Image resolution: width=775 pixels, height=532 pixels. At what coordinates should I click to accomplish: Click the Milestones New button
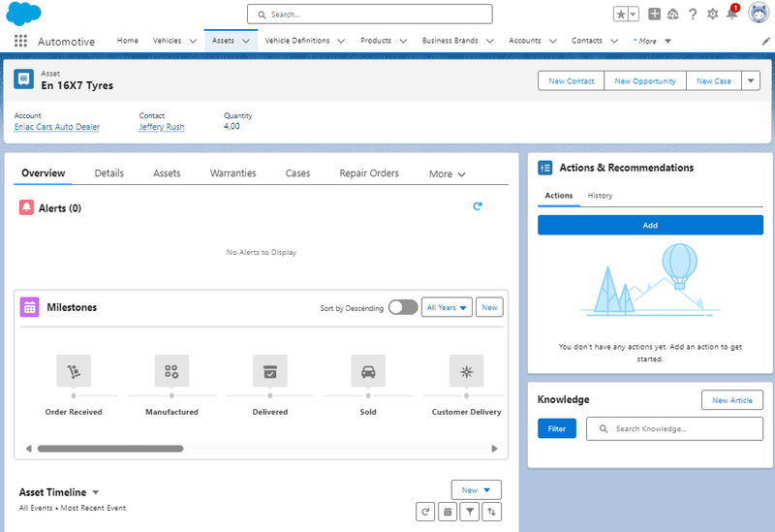[489, 307]
